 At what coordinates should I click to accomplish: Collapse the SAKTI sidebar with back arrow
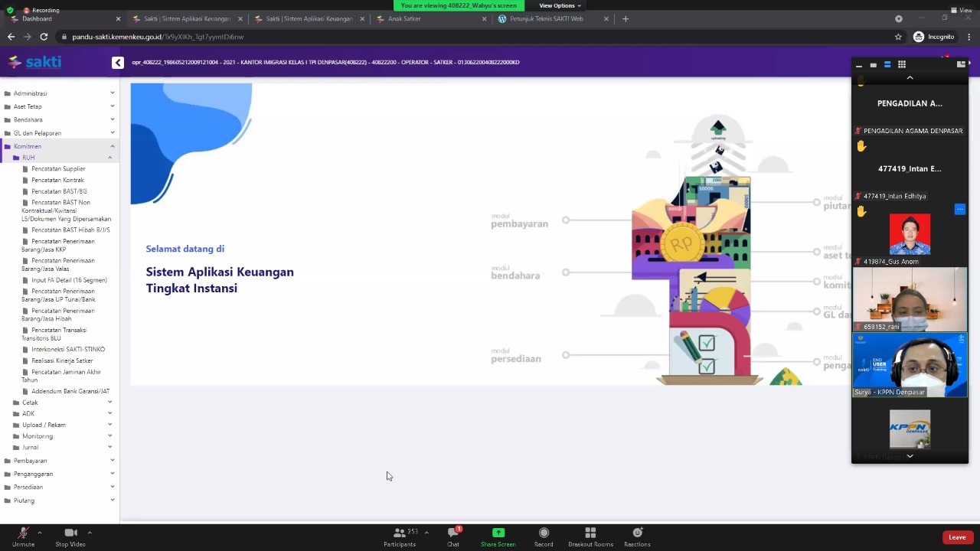pos(118,63)
